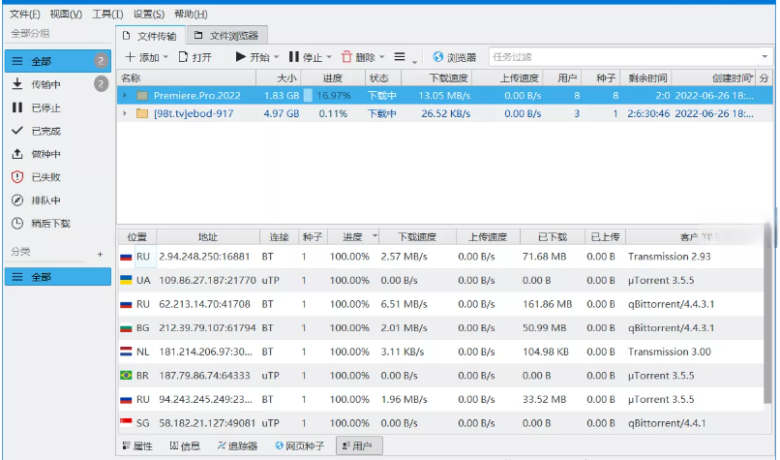The image size is (780, 460).
Task: Open the 网页种子 bottom tab
Action: [299, 446]
